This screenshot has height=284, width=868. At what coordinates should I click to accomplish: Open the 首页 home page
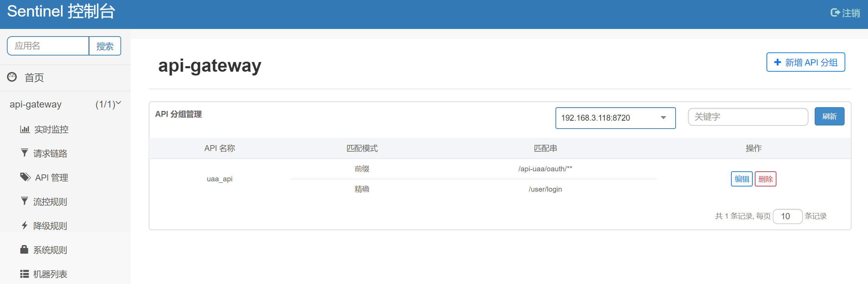click(x=34, y=78)
